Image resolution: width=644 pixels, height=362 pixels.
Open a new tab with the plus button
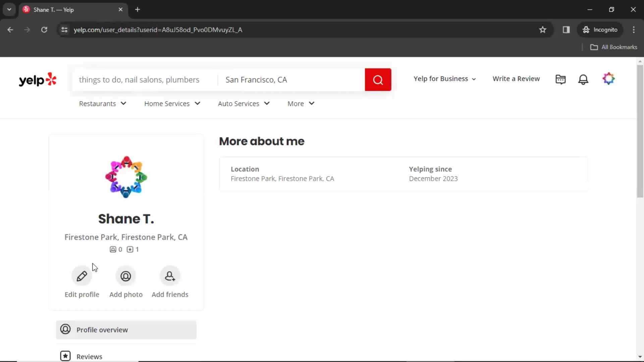[138, 9]
